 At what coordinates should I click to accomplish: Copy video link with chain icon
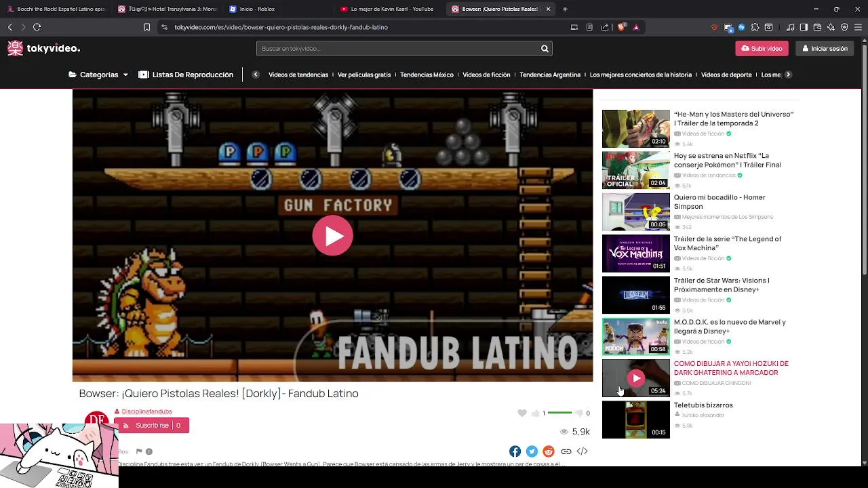click(x=566, y=451)
